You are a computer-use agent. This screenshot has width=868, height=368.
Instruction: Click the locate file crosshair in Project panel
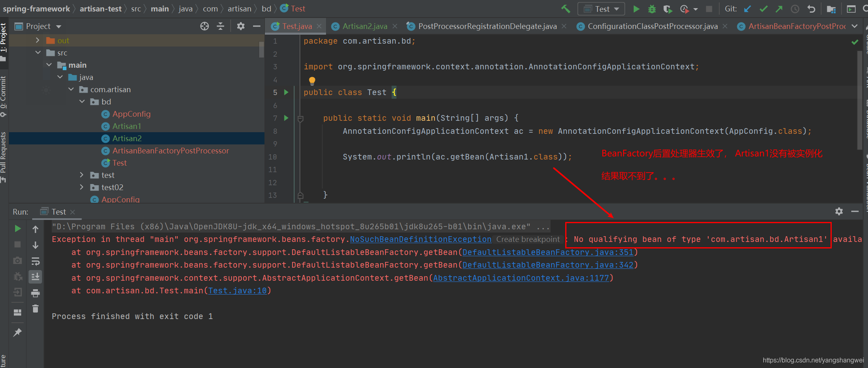pyautogui.click(x=205, y=27)
